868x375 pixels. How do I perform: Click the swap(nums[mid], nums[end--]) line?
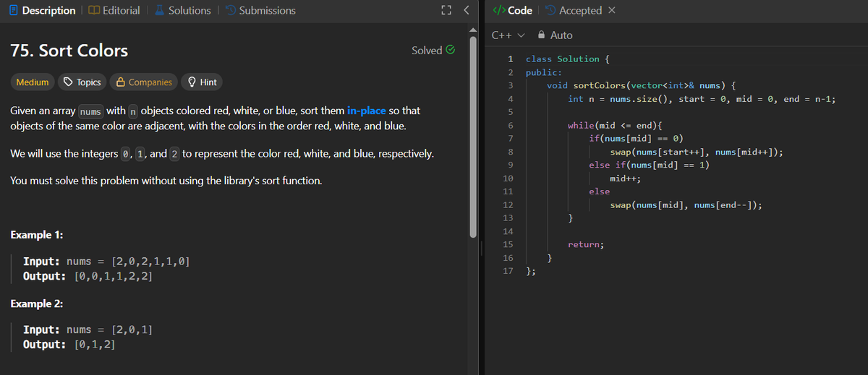pos(686,205)
